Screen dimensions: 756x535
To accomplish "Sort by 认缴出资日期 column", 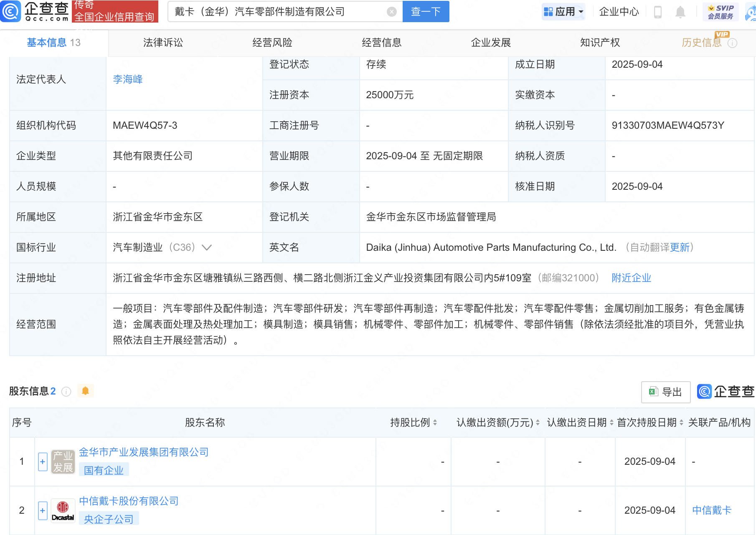I will pos(611,423).
